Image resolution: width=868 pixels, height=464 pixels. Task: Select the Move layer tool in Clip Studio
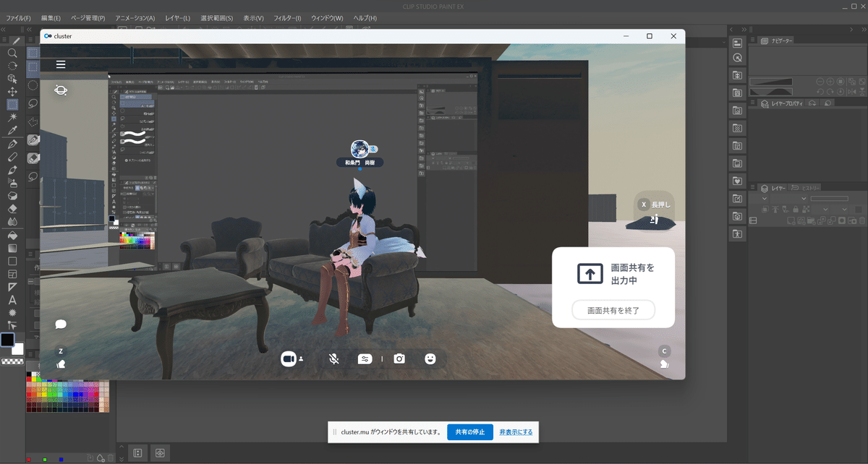[x=12, y=92]
